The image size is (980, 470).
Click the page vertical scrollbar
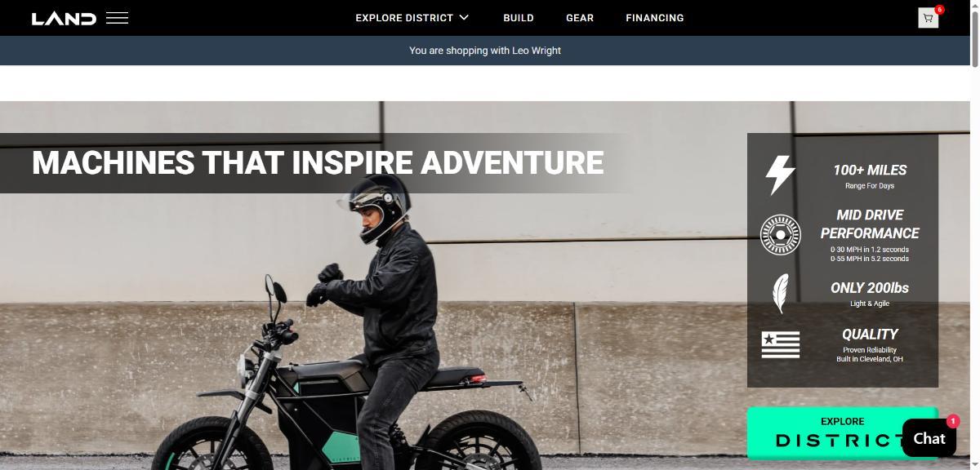click(975, 235)
